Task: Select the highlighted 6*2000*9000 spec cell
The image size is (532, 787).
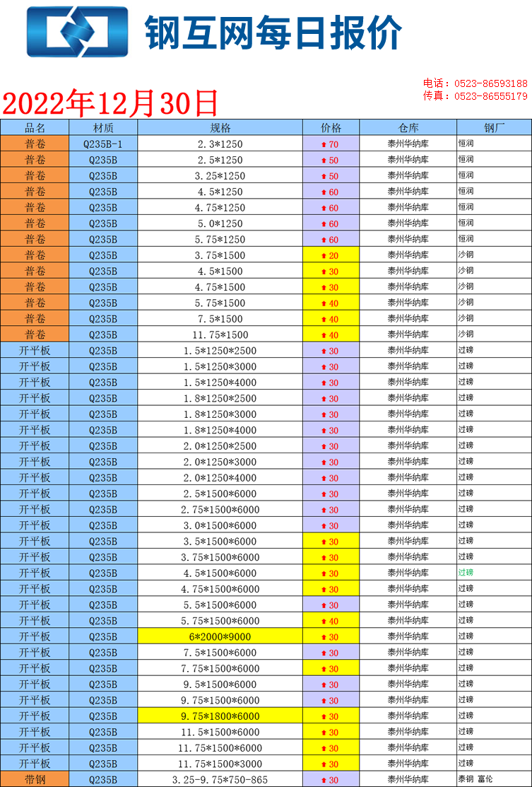Action: (x=220, y=637)
